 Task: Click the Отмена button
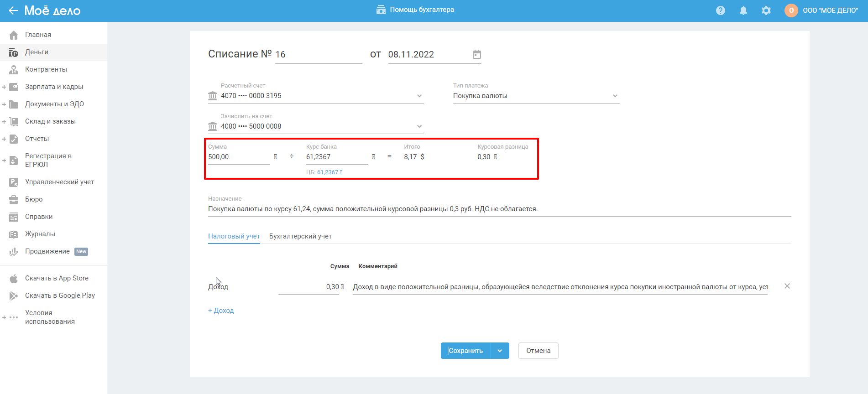click(539, 351)
